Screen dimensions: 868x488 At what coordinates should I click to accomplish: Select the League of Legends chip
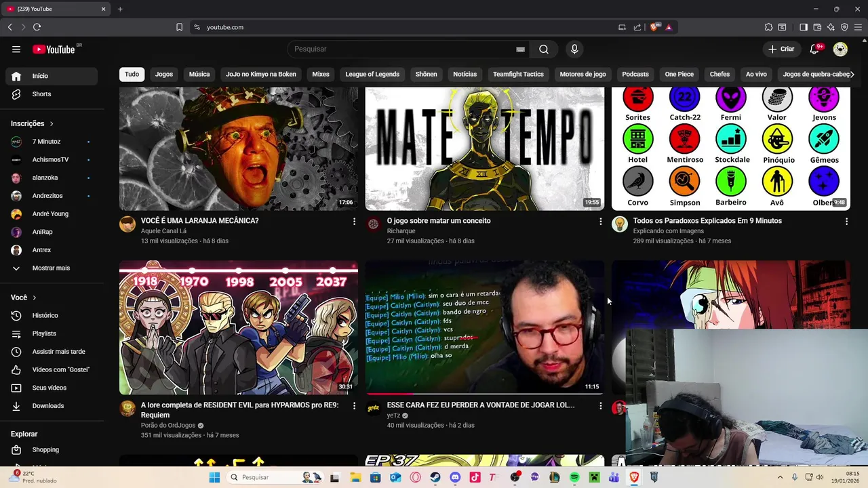coord(372,74)
